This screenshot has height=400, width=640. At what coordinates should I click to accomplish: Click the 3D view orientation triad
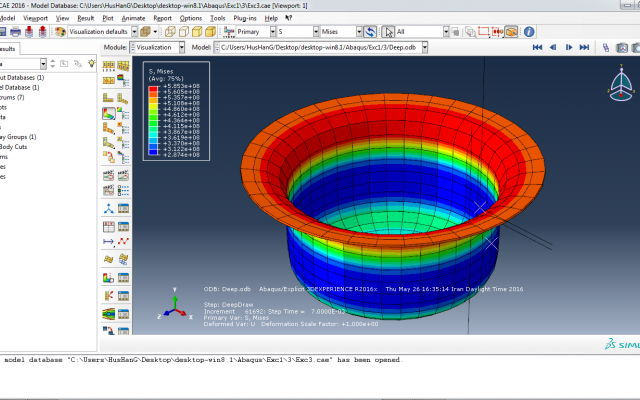(x=621, y=84)
